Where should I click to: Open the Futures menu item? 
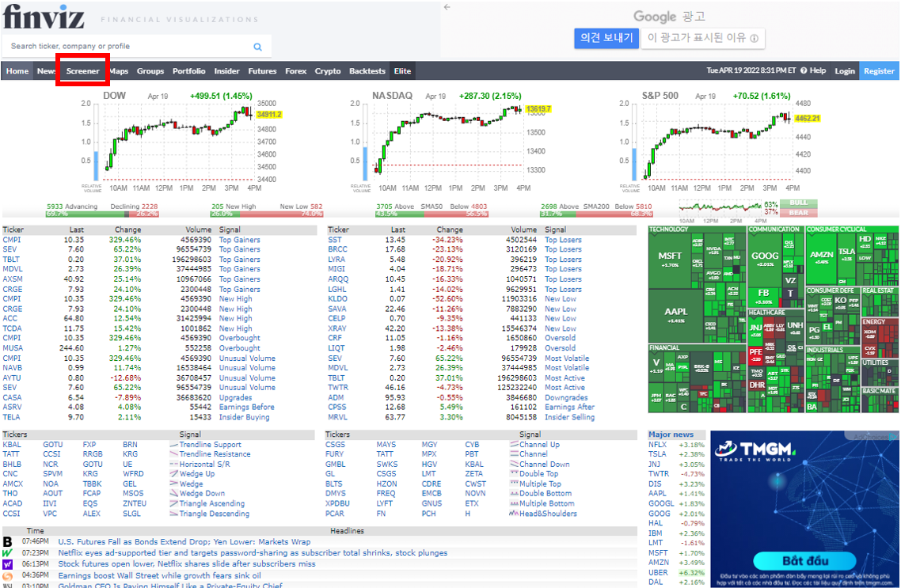(263, 71)
